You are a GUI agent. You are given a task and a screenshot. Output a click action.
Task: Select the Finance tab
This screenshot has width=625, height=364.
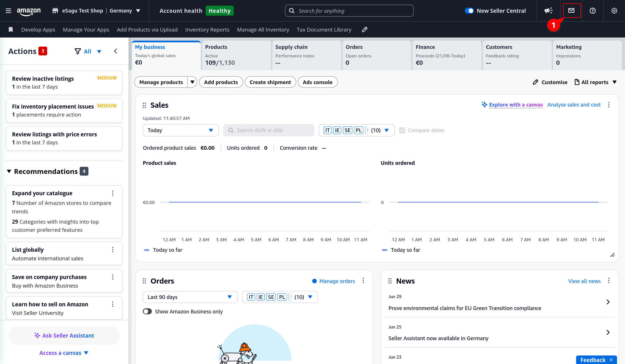447,55
